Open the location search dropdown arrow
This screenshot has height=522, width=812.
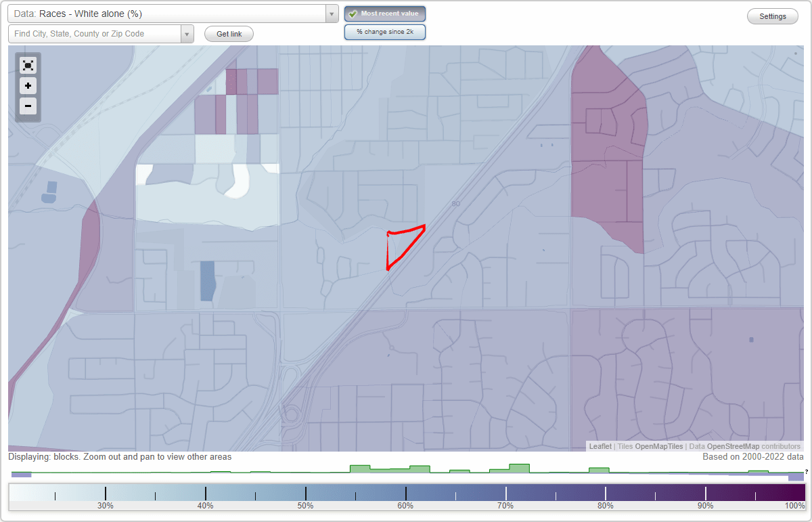[x=187, y=33]
